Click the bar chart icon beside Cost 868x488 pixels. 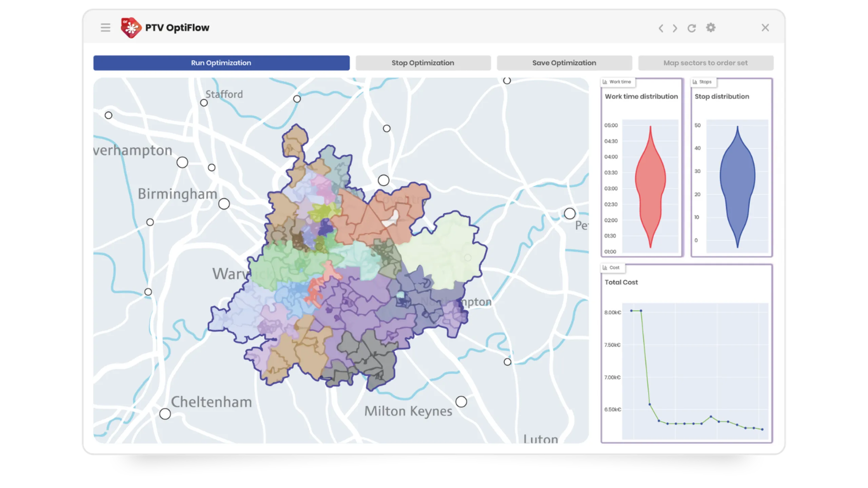(605, 267)
